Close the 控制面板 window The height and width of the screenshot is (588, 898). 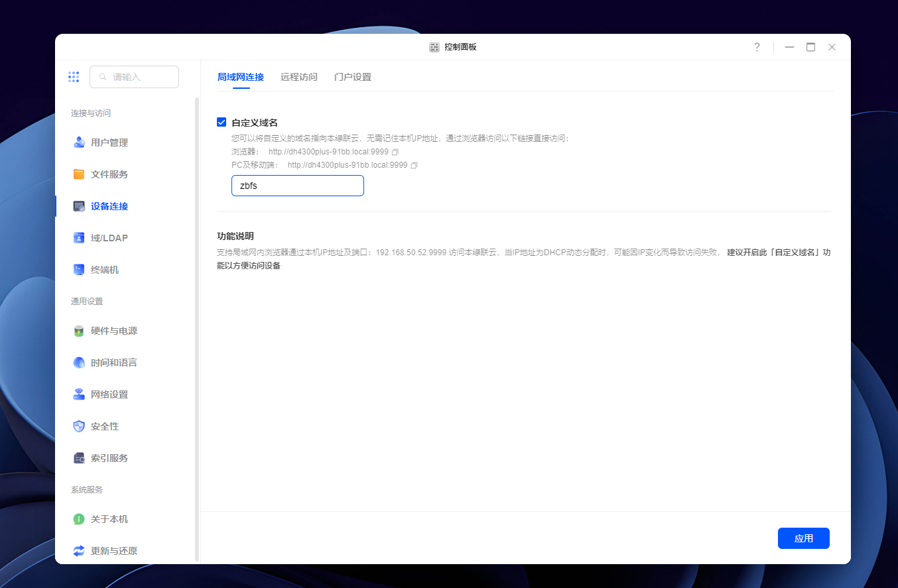point(832,47)
